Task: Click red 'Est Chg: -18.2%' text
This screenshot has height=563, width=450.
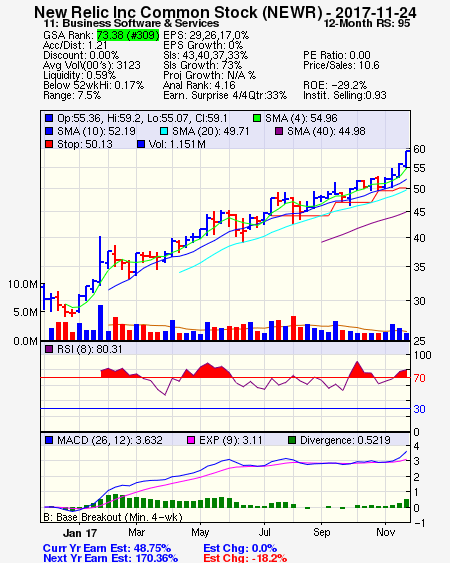Action: point(245,558)
